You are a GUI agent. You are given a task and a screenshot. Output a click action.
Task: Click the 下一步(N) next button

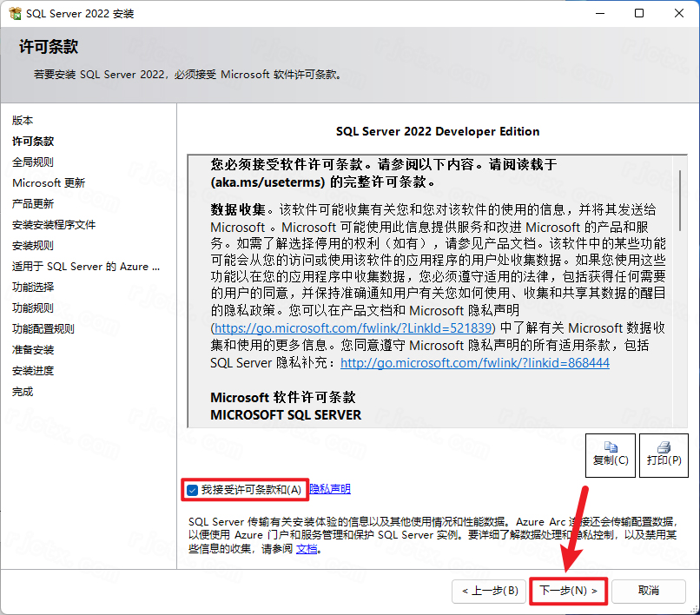pos(568,591)
